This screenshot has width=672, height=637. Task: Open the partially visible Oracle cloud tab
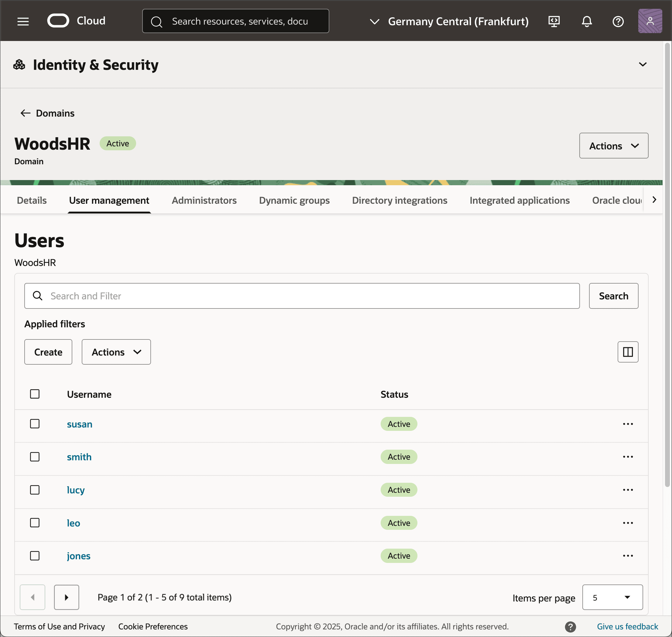point(617,200)
